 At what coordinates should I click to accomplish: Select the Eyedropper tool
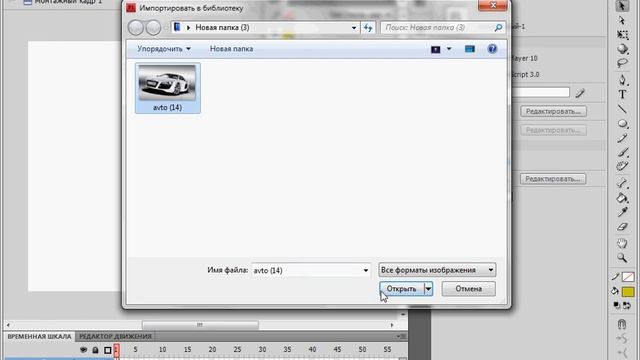tap(622, 212)
